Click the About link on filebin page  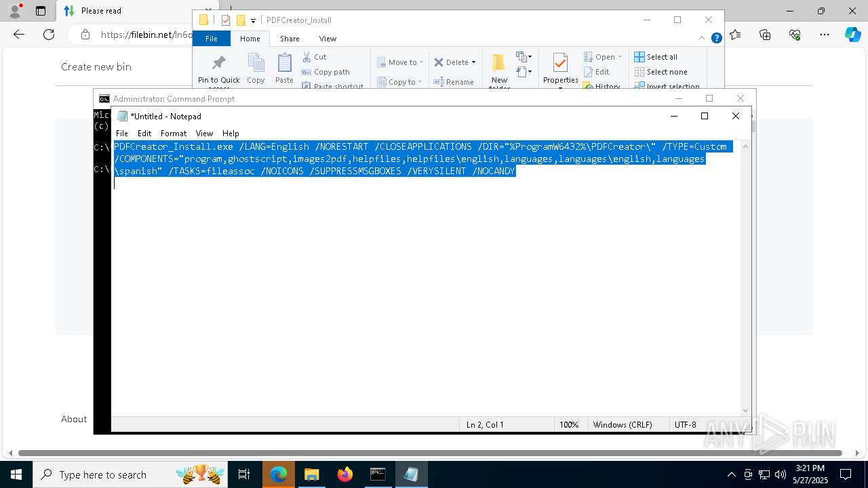74,419
